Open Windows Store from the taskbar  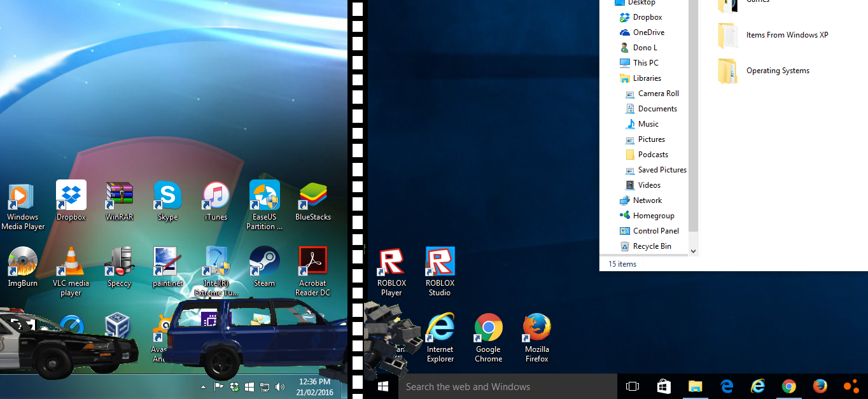(664, 386)
